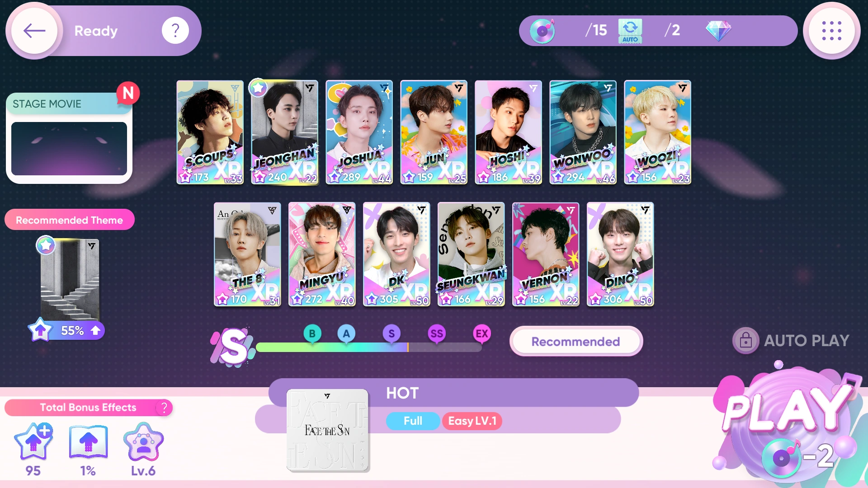868x488 pixels.
Task: Toggle the locked AUTO PLAY option
Action: pos(791,340)
